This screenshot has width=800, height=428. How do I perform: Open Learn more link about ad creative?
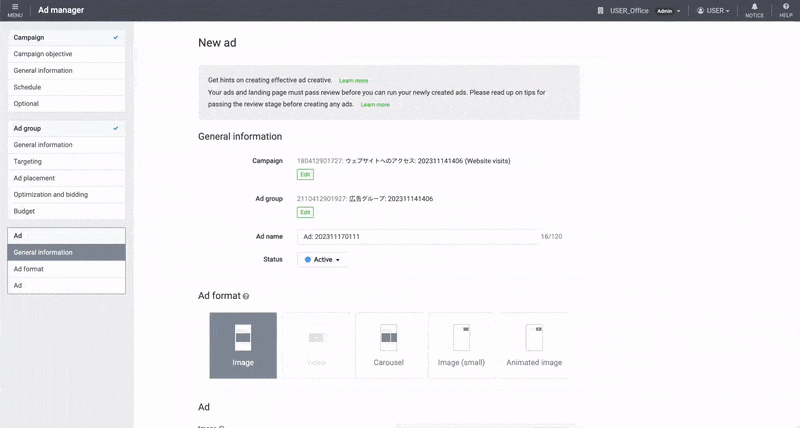(353, 80)
